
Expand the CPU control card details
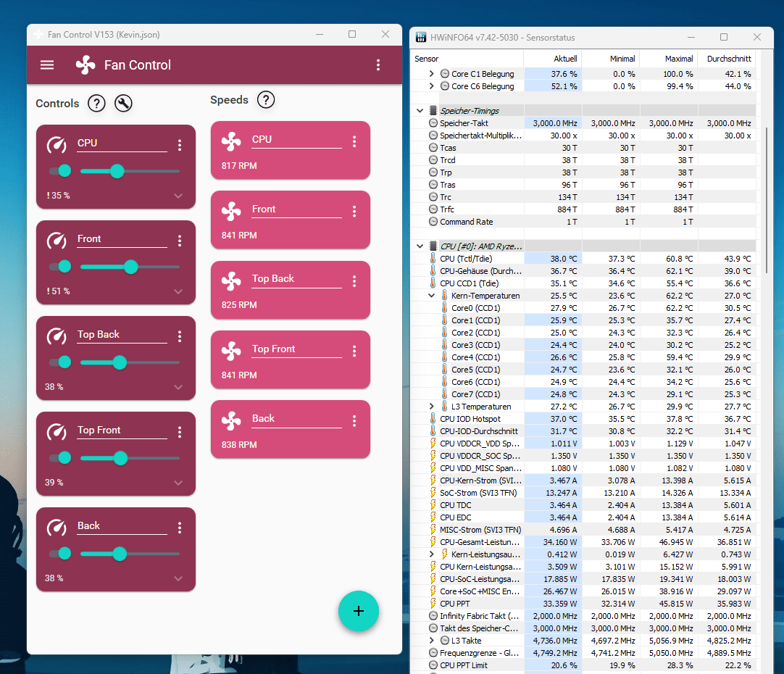(178, 196)
